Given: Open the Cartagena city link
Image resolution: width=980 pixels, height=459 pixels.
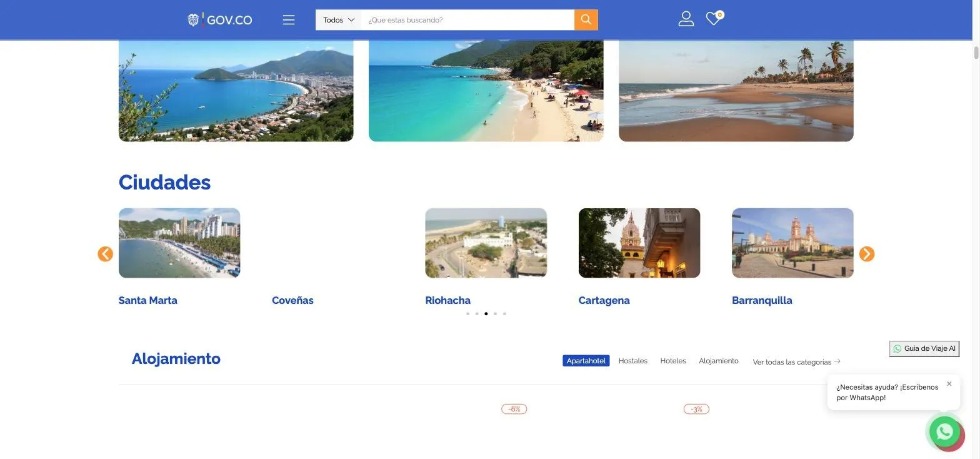Looking at the screenshot, I should point(604,300).
